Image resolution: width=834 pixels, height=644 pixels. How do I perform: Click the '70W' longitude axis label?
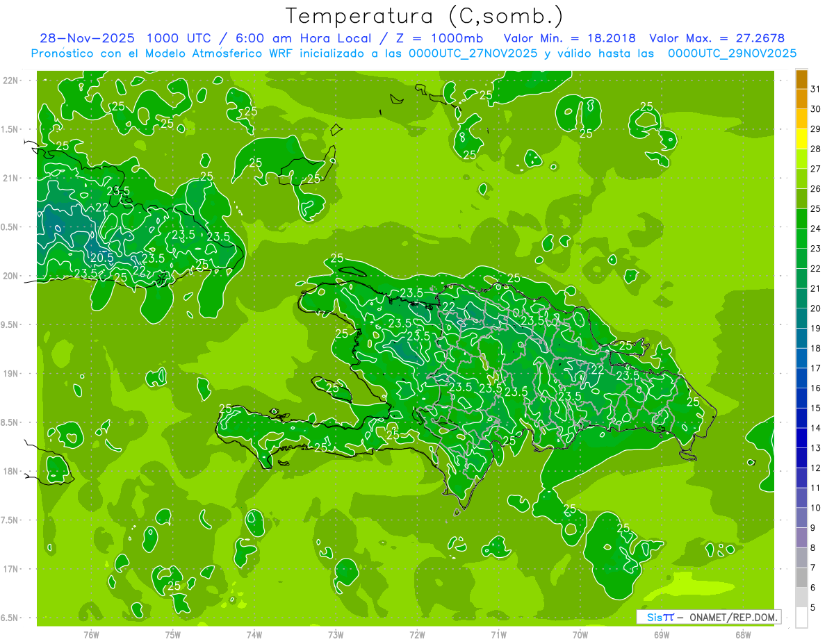tap(580, 635)
